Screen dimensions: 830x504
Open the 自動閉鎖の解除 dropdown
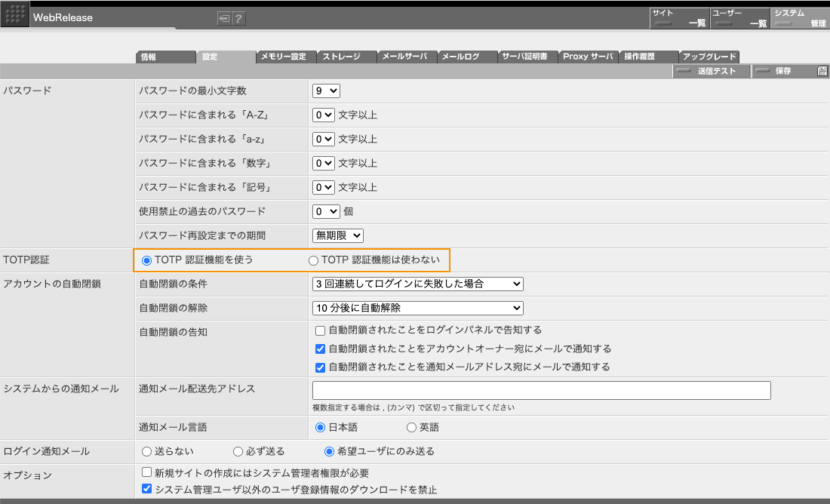[x=417, y=308]
